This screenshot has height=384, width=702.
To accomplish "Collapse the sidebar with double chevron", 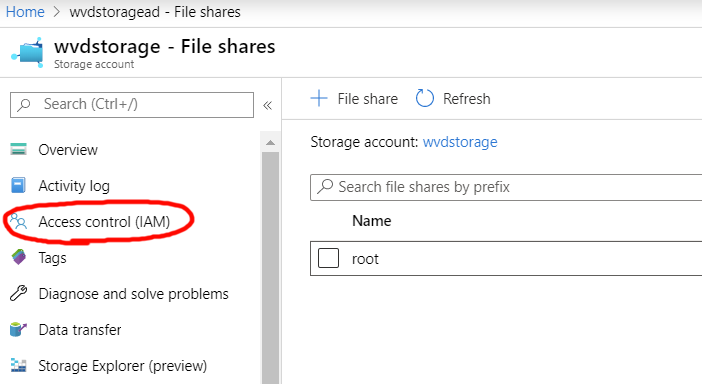I will 267,105.
